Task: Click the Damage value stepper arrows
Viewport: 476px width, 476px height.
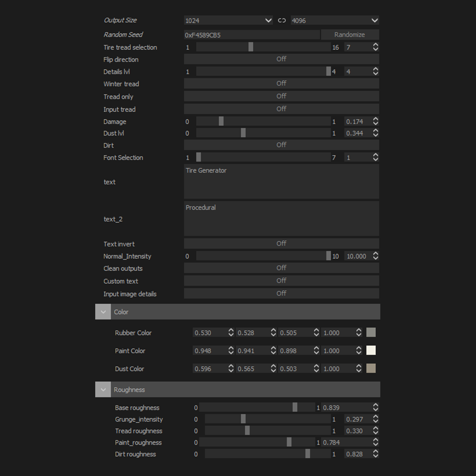Action: (x=376, y=121)
